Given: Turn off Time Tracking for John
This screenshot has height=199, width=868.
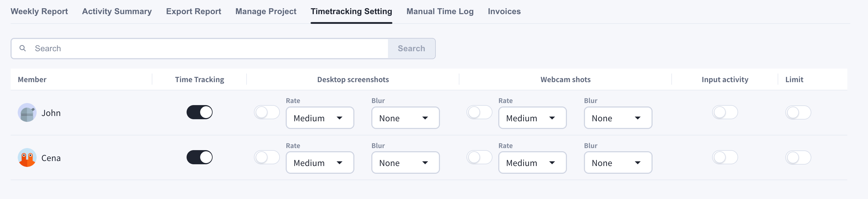Looking at the screenshot, I should pyautogui.click(x=200, y=112).
